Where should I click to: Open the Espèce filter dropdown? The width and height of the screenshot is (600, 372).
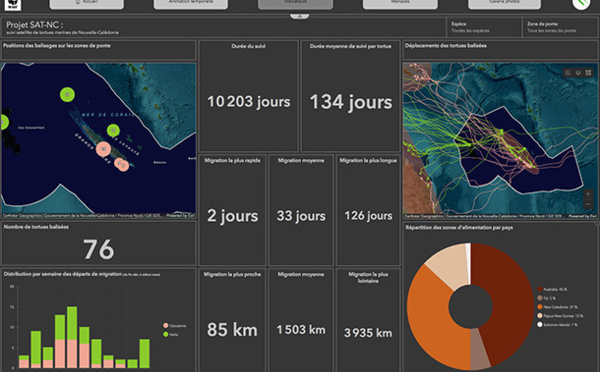484,27
